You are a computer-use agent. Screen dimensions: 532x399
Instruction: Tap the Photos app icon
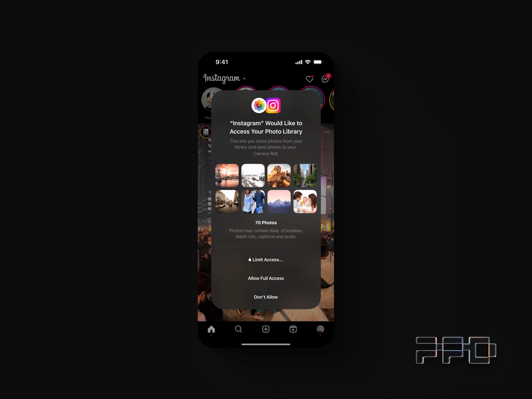[259, 106]
